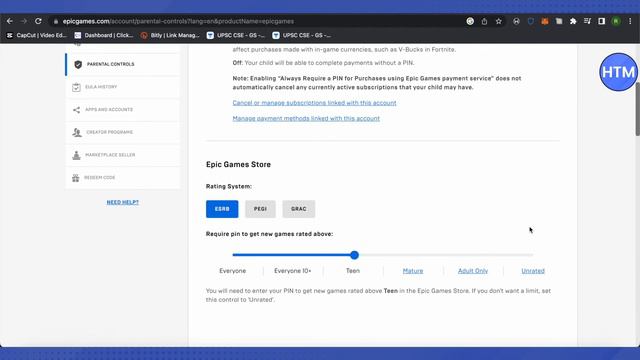
Task: Click the Teen rating label
Action: (x=353, y=271)
